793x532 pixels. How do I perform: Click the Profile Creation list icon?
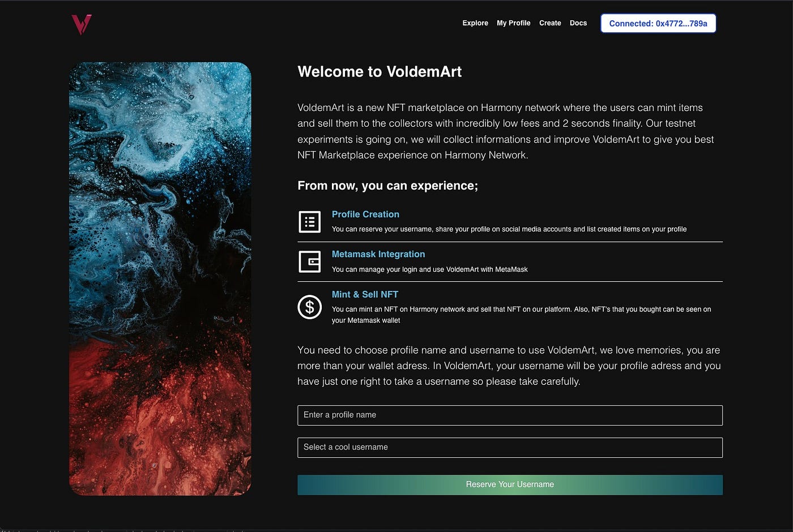[x=310, y=222]
